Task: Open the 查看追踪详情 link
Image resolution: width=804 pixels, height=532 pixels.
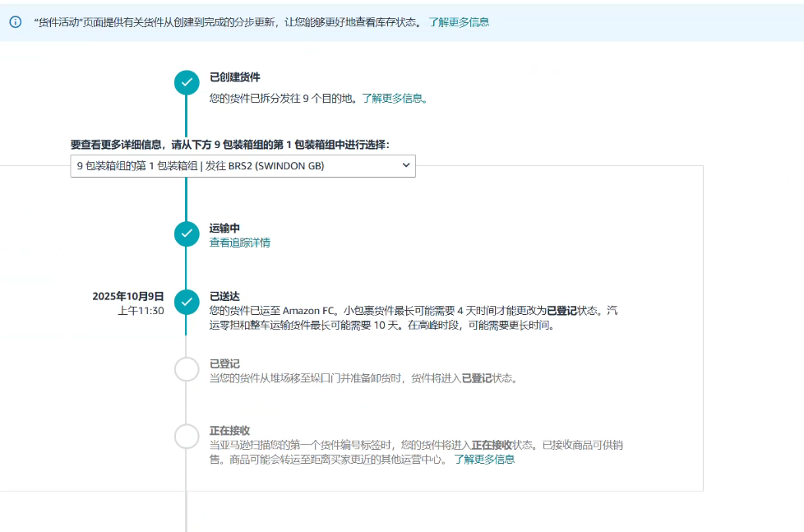Action: [x=239, y=243]
